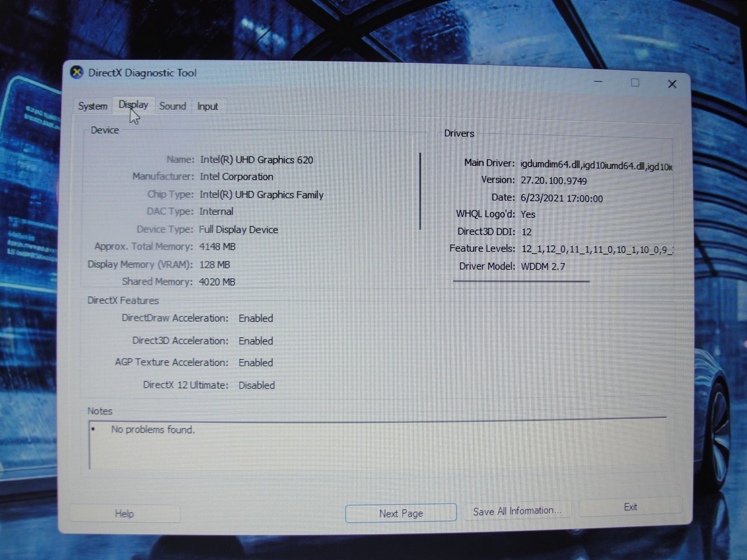Click the DirectX Diagnostic Tool title icon
The height and width of the screenshot is (560, 747).
coord(77,72)
